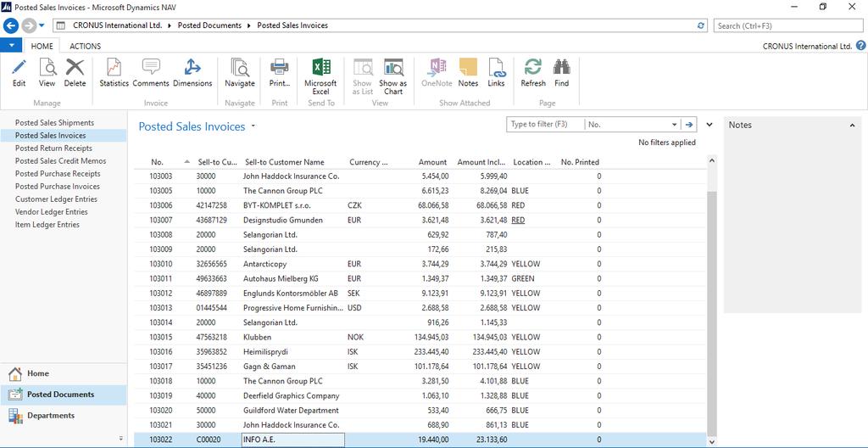Open Vendor Ledger Entries
Image resolution: width=868 pixels, height=448 pixels.
(x=51, y=212)
